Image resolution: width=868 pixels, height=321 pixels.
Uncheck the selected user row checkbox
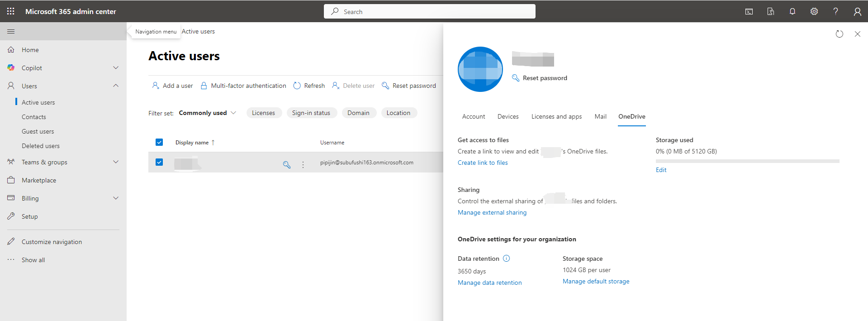click(159, 162)
